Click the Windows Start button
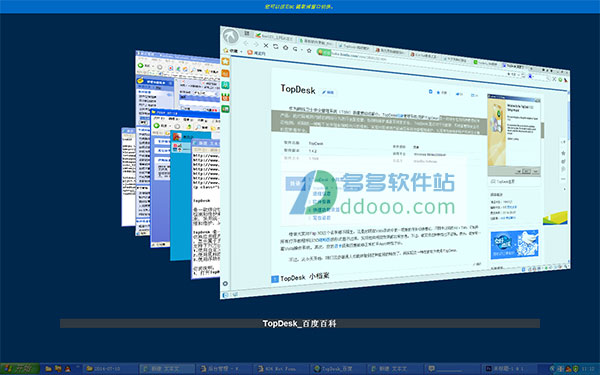The height and width of the screenshot is (375, 600). pos(20,369)
